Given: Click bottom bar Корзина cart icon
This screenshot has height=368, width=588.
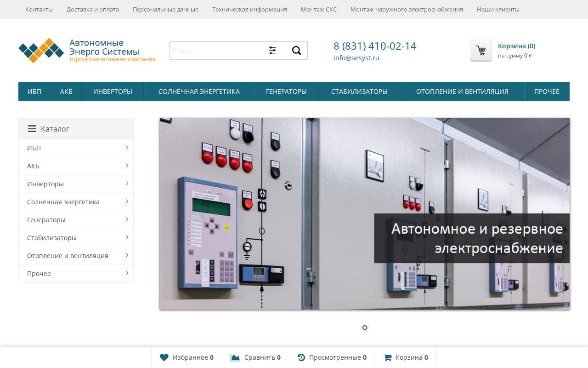Looking at the screenshot, I should tap(388, 357).
